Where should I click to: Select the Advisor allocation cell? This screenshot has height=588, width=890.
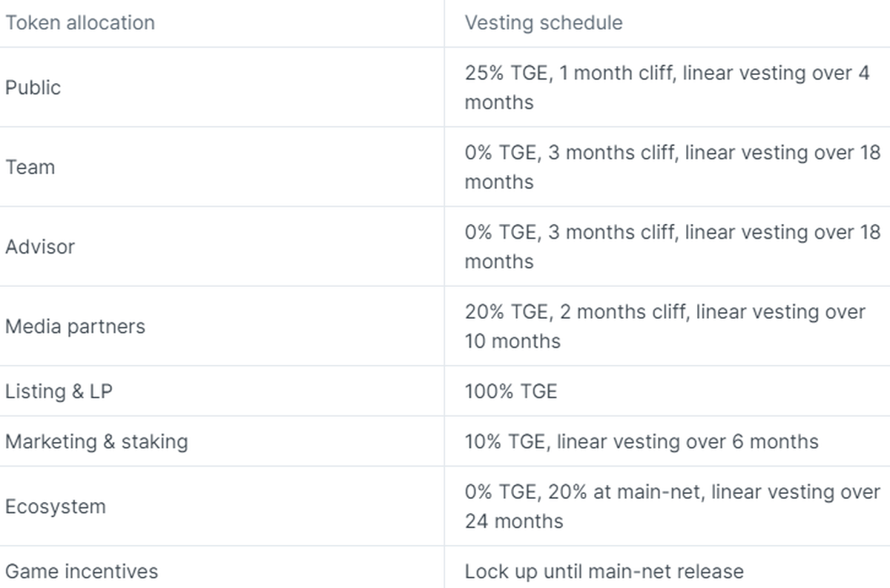tap(40, 247)
